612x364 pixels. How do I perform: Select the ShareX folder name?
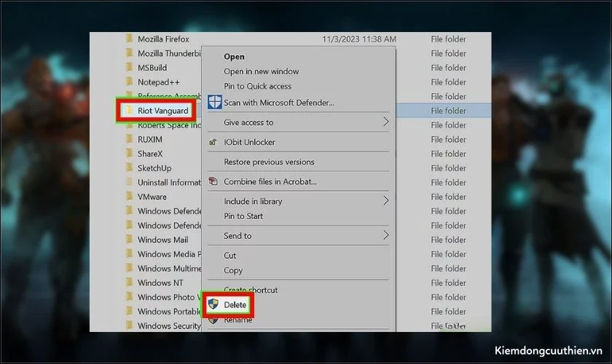[150, 154]
